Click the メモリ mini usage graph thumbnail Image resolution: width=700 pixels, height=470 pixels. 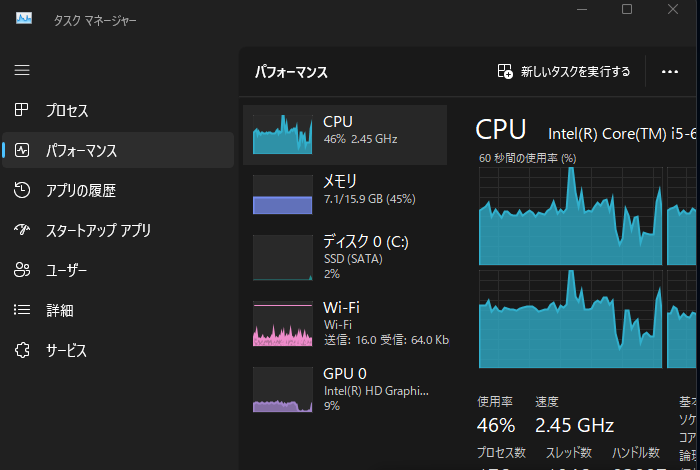coord(282,195)
